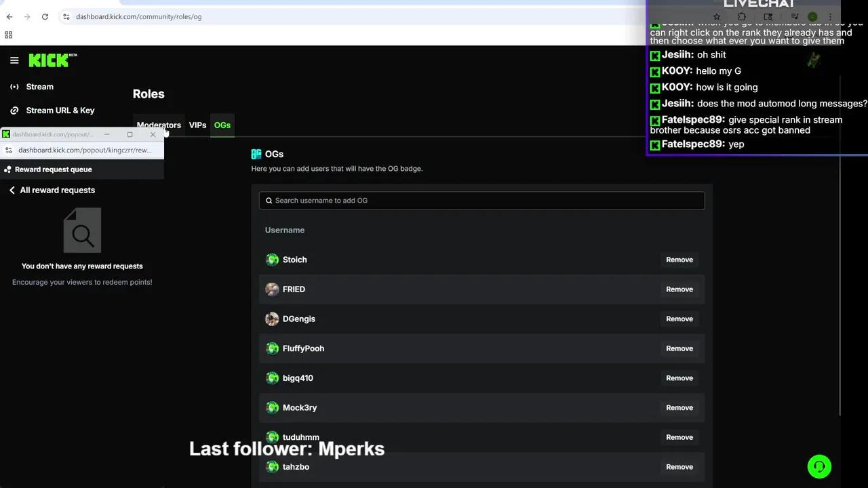Remove tuduhmm from OGs

click(x=679, y=437)
